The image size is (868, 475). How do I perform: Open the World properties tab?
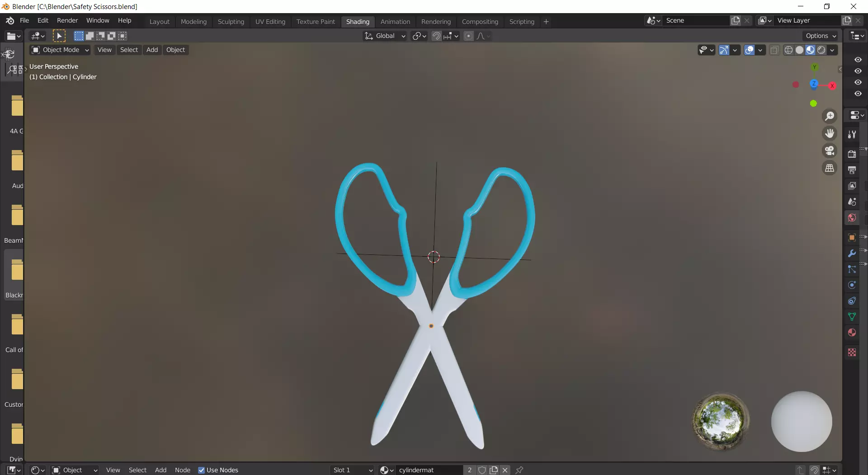point(852,218)
